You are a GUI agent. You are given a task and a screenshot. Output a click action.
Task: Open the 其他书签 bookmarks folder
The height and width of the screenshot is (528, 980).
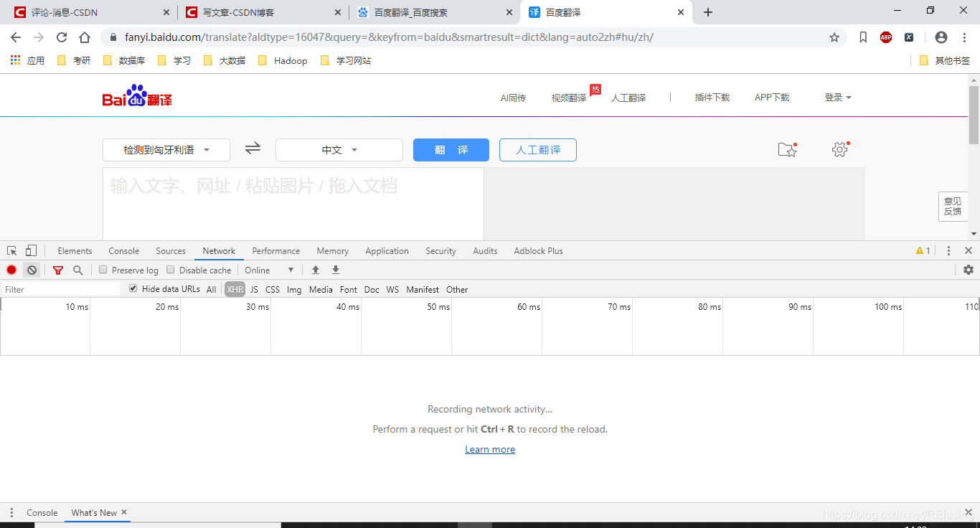(x=944, y=60)
